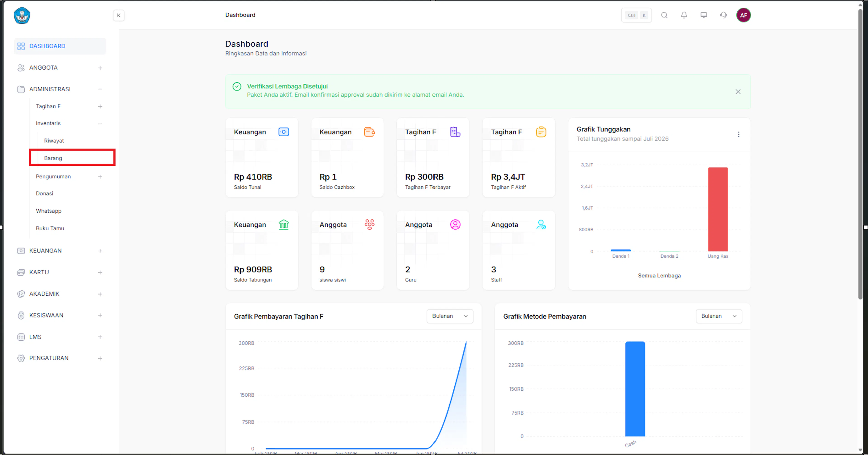Go to the Donasi page link
Screen dimensions: 868x455
[x=45, y=193]
